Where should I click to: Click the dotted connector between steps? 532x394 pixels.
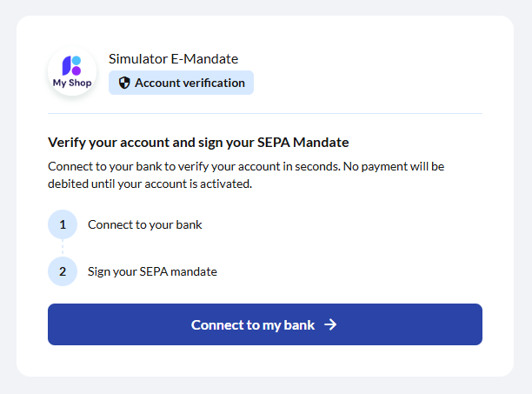pos(63,247)
